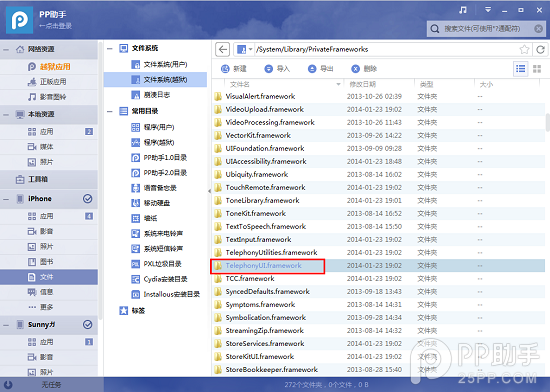The height and width of the screenshot is (392, 550).
Task: Open 图书 under iPhone
Action: coord(49,262)
